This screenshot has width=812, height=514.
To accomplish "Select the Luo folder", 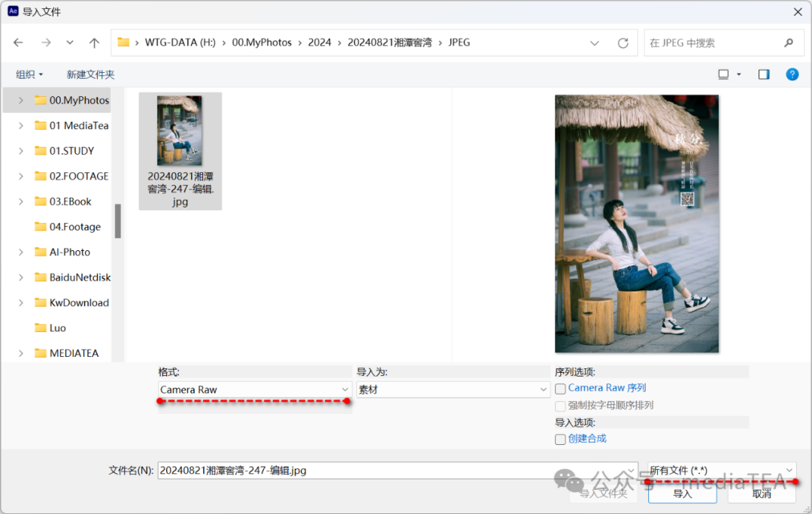I will tap(50, 328).
